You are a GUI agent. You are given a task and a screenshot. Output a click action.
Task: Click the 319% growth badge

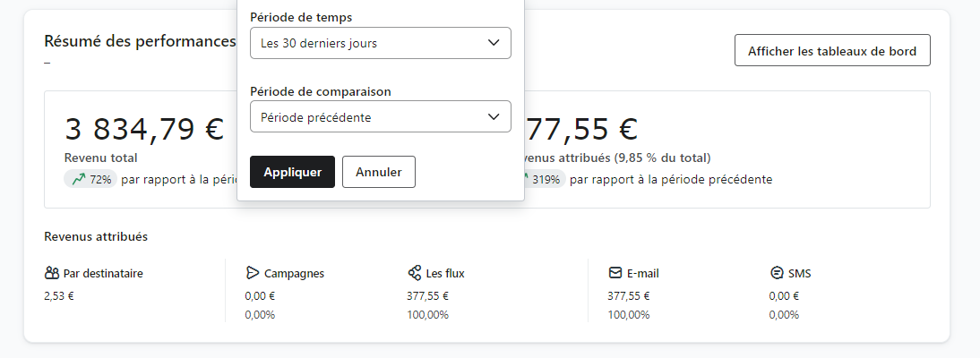540,179
